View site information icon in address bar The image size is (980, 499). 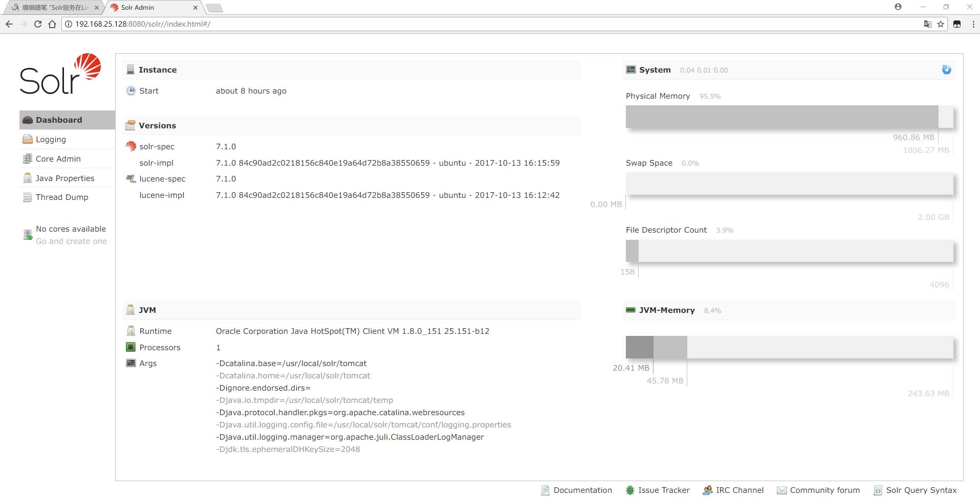tap(68, 24)
